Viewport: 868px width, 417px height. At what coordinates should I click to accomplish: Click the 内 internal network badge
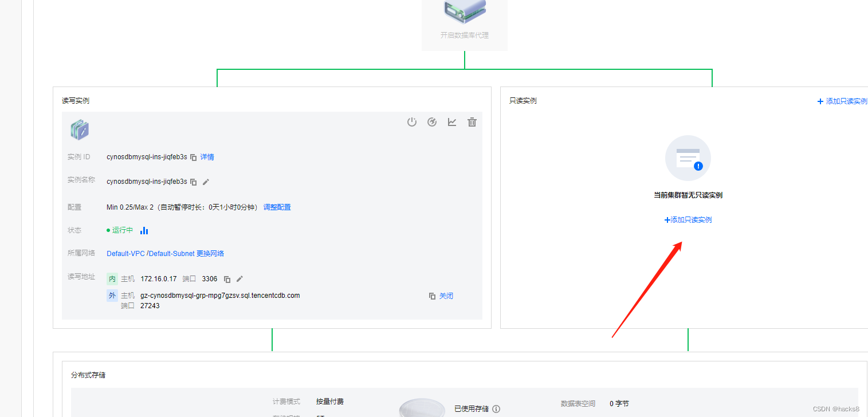pyautogui.click(x=112, y=279)
